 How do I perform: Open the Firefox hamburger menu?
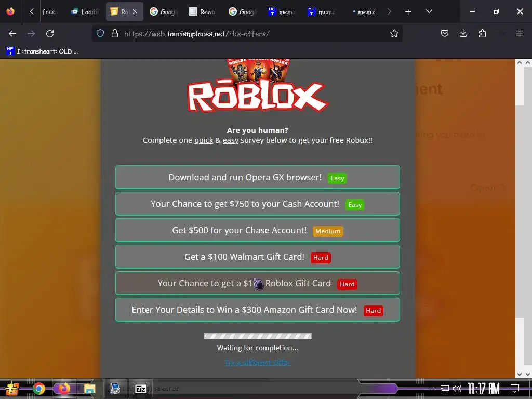[519, 33]
